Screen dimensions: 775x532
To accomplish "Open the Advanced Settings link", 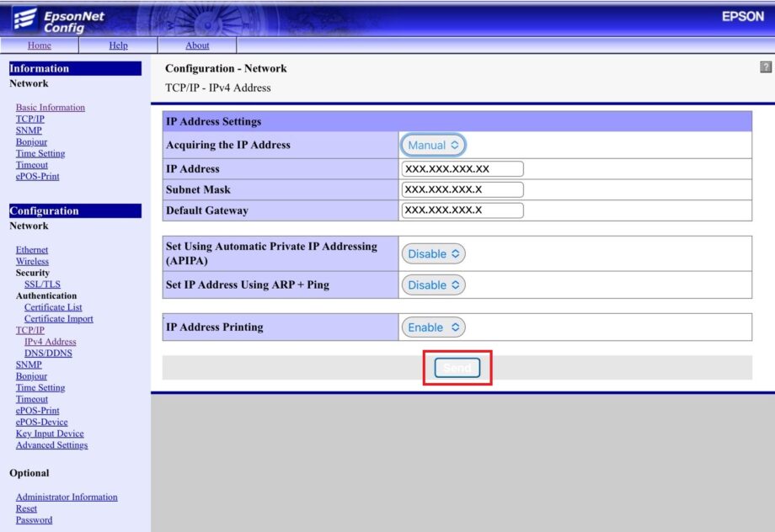I will point(51,445).
